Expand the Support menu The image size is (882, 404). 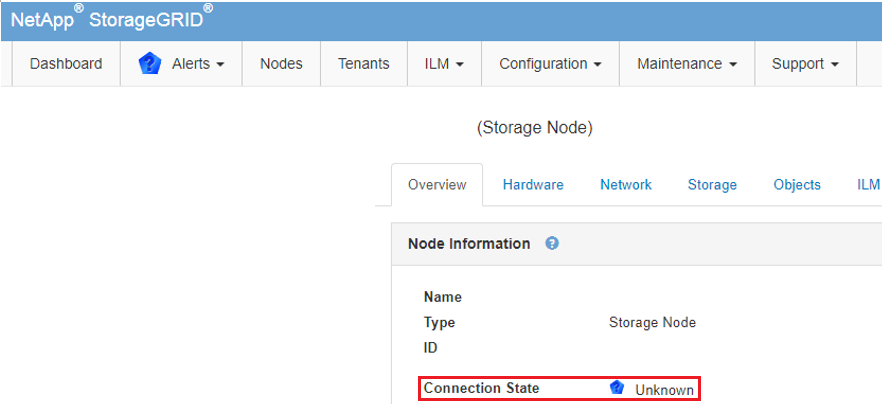[805, 64]
